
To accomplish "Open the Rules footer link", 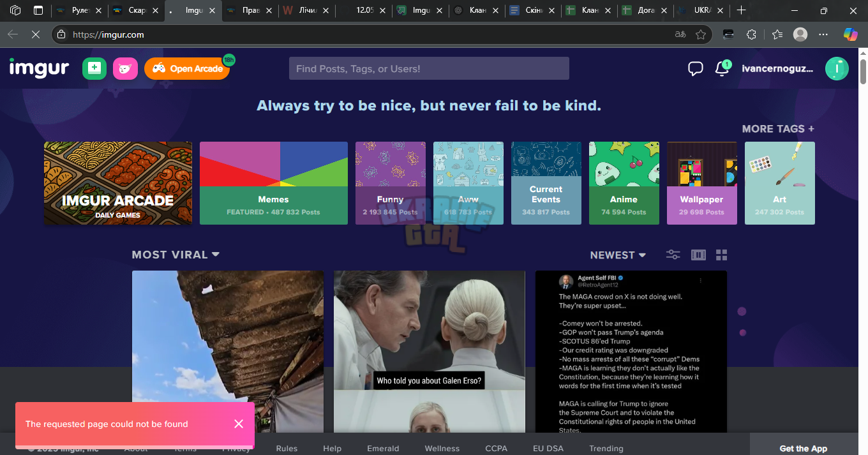I will (287, 449).
